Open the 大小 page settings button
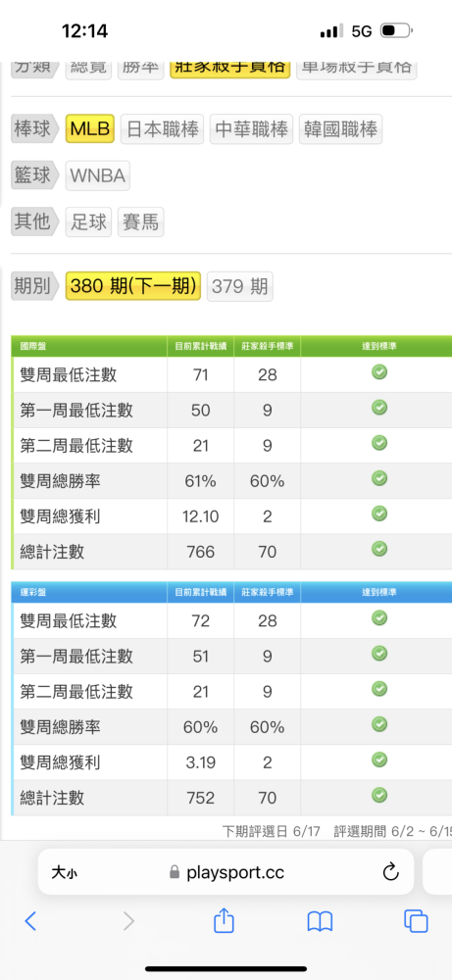 65,872
